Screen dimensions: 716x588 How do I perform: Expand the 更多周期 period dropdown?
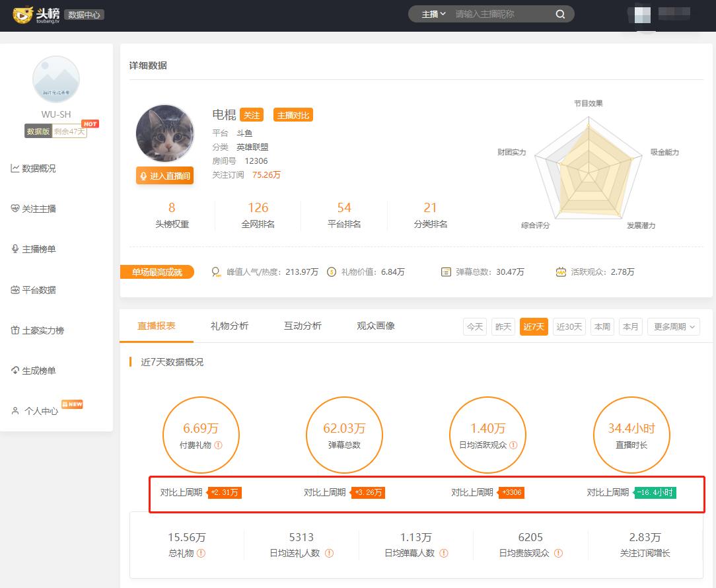673,326
